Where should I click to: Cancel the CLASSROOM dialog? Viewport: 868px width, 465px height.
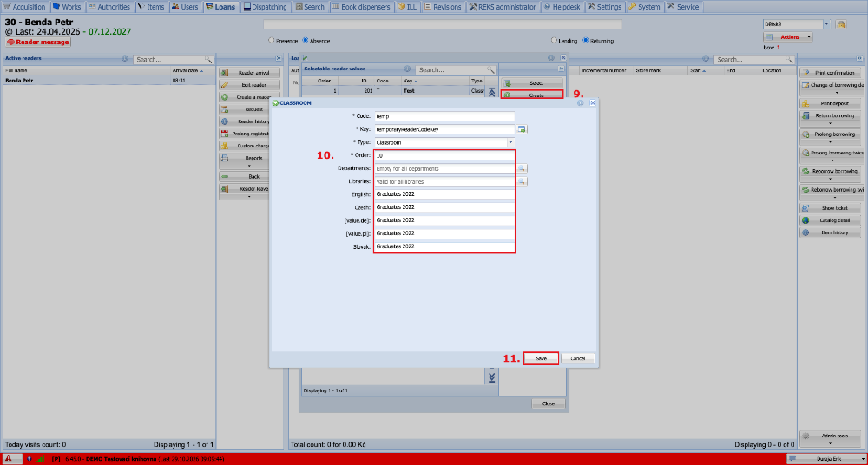578,358
